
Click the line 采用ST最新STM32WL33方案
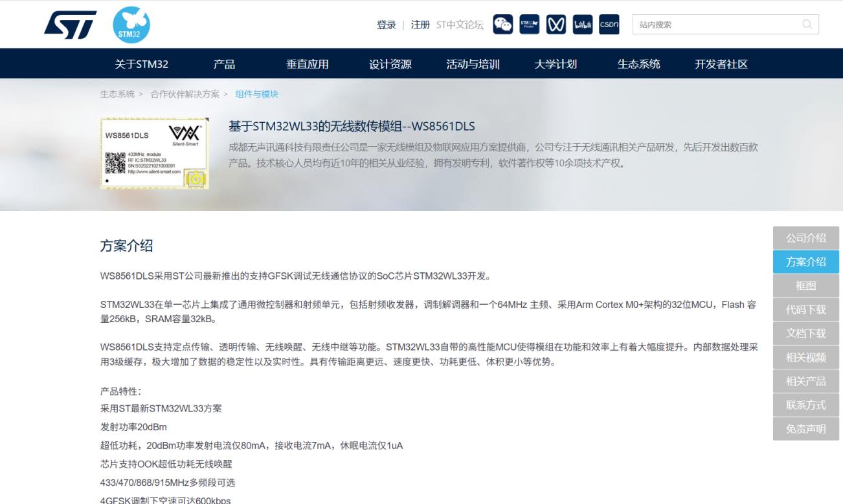point(163,408)
